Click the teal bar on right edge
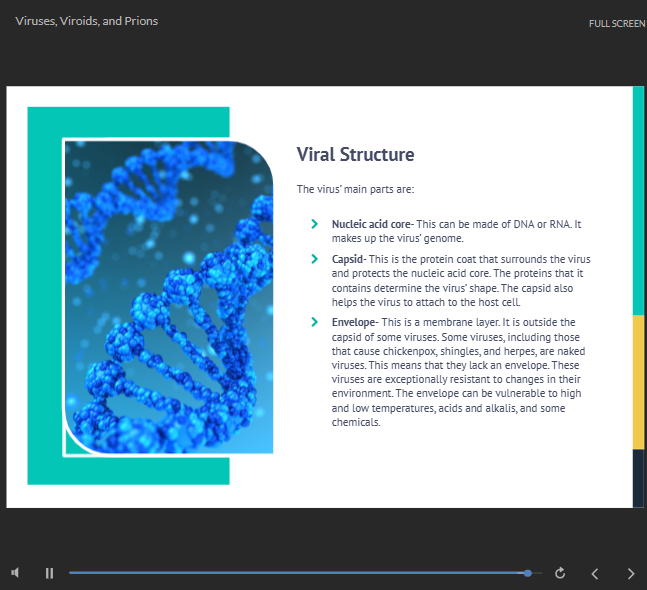The height and width of the screenshot is (590, 647). (x=638, y=200)
